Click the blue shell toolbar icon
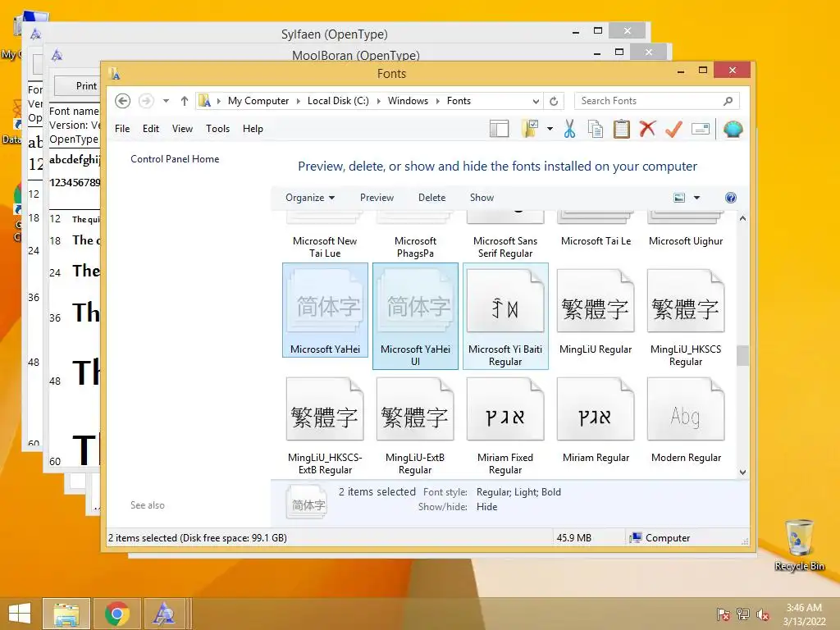Viewport: 840px width, 630px height. tap(733, 129)
